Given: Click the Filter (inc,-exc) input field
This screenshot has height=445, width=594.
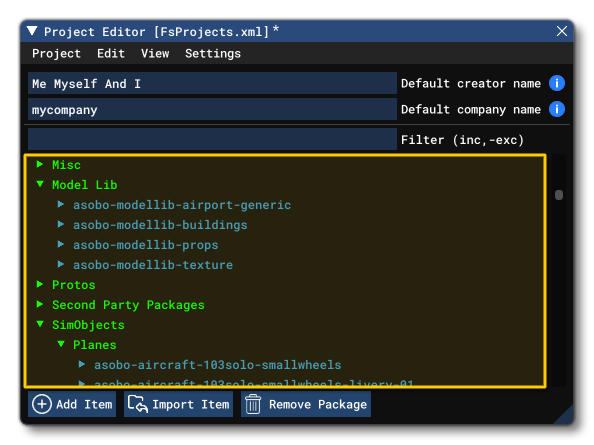Looking at the screenshot, I should click(x=212, y=139).
